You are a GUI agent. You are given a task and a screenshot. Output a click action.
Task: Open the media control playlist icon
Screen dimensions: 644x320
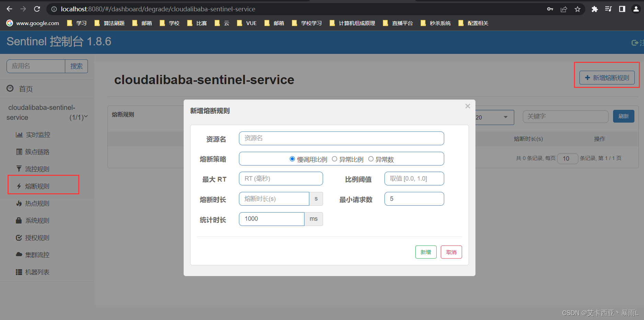(x=608, y=9)
